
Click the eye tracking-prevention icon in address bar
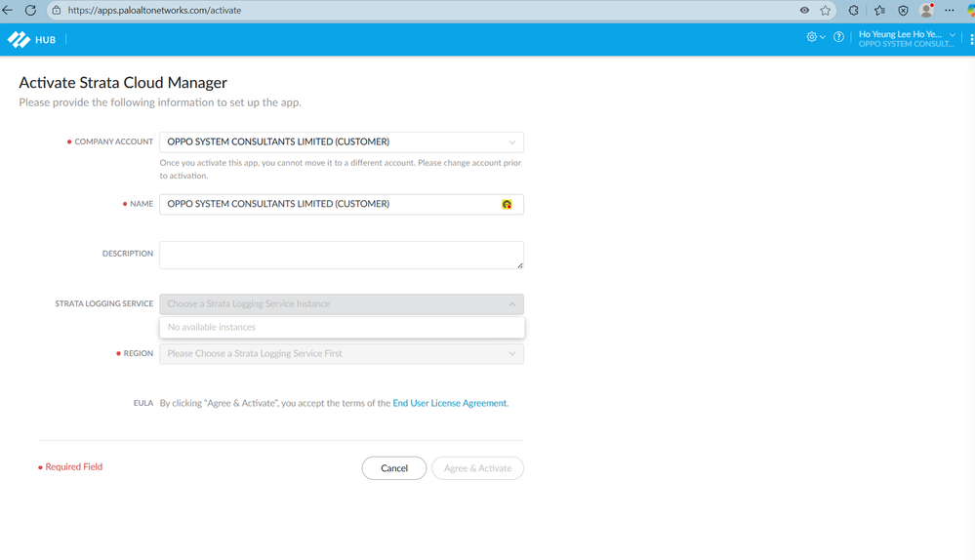tap(804, 10)
